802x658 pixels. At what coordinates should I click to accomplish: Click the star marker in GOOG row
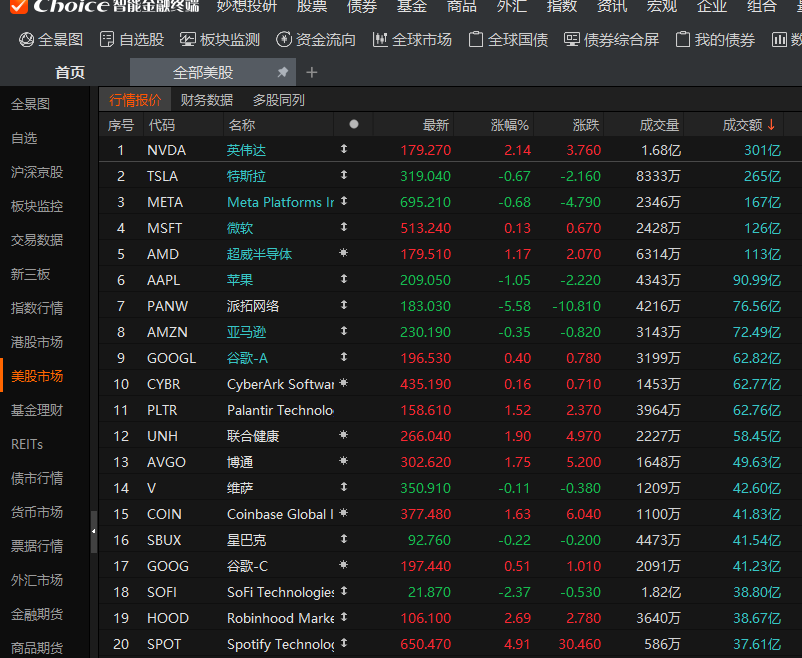click(344, 565)
